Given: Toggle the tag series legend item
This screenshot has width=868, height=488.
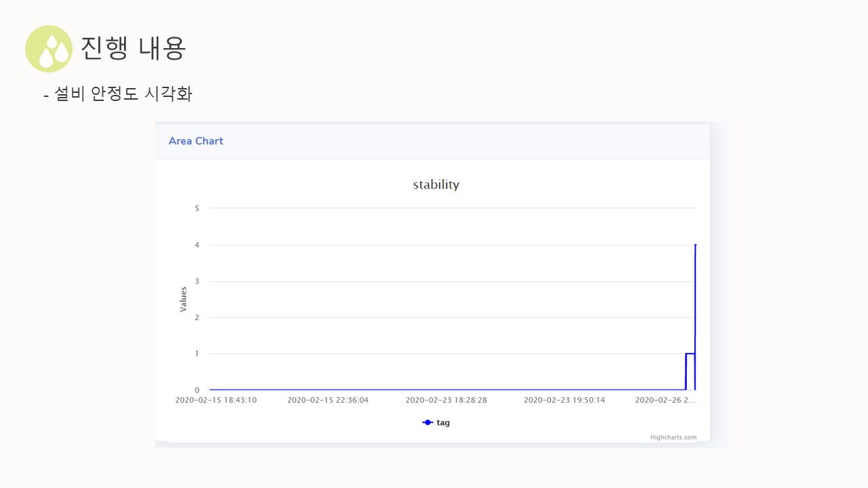Looking at the screenshot, I should coord(436,422).
